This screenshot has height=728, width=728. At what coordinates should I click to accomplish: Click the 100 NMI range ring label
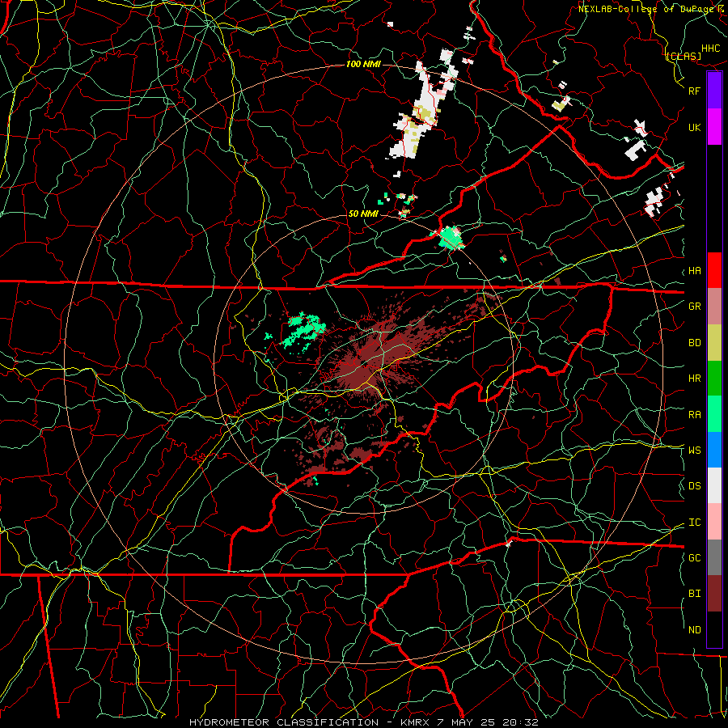point(363,64)
